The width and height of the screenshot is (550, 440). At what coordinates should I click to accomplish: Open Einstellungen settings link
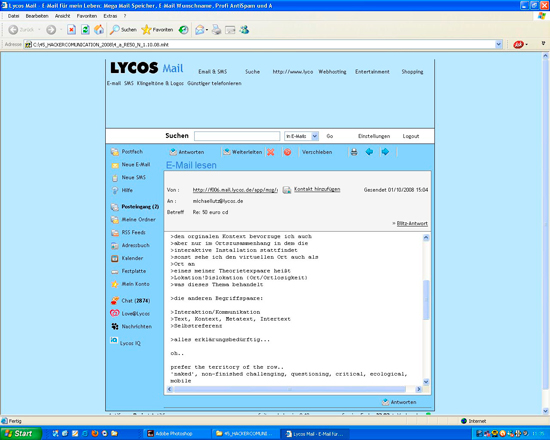(x=374, y=136)
